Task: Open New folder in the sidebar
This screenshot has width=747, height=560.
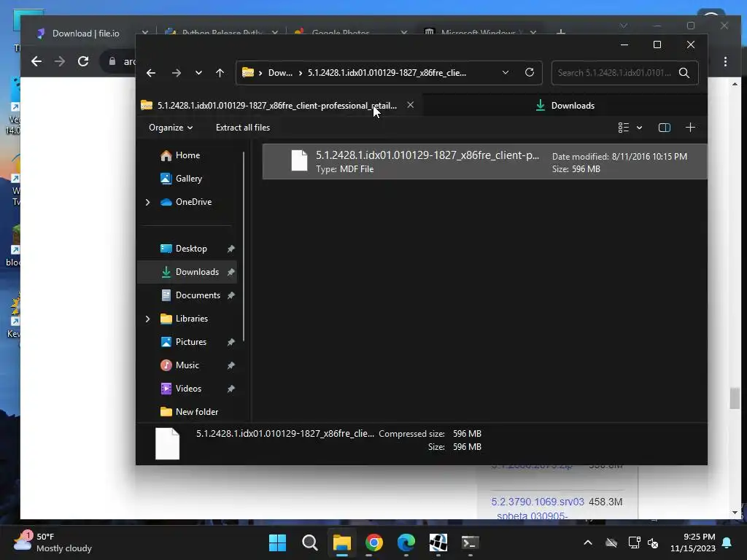Action: 197,412
